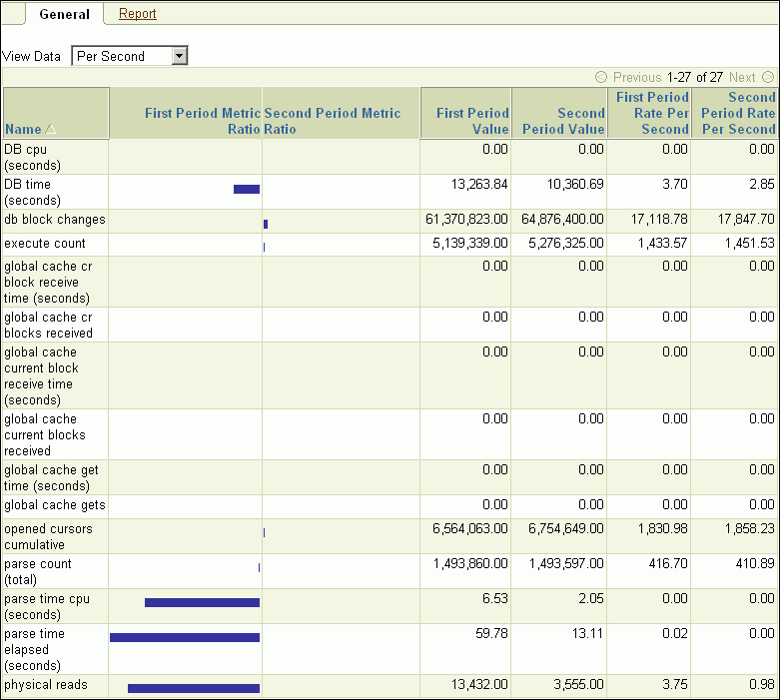
Task: Click the Second Period Metric Ratio header
Action: (332, 121)
